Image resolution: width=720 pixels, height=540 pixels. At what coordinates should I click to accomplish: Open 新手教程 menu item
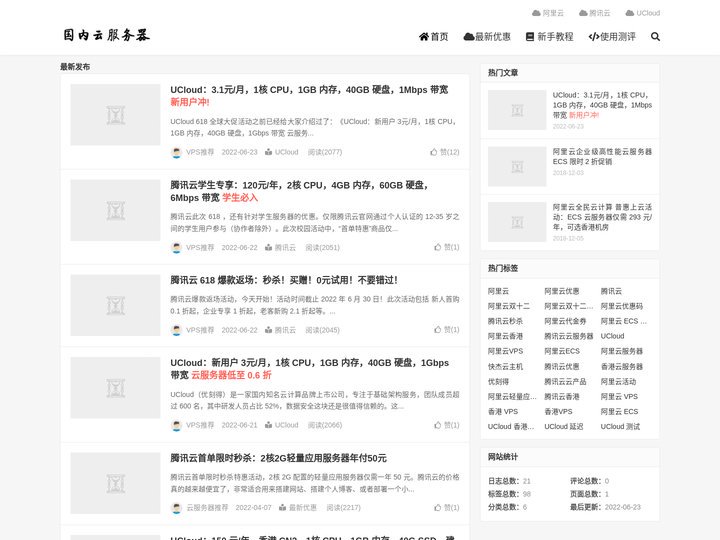(x=550, y=36)
